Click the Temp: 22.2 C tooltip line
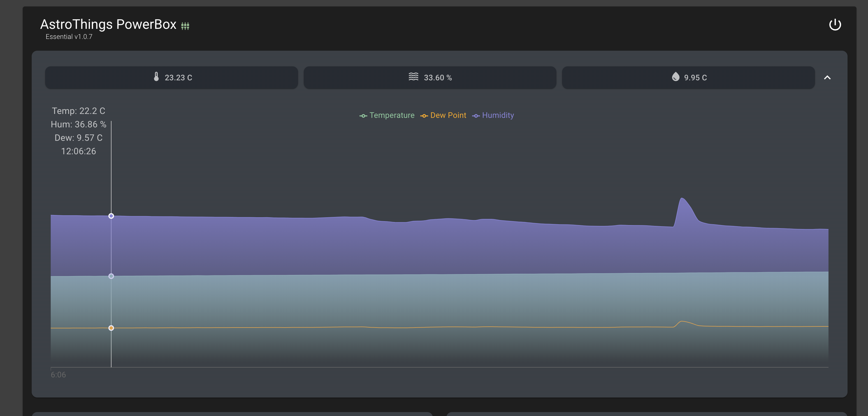The height and width of the screenshot is (416, 868). pos(78,111)
